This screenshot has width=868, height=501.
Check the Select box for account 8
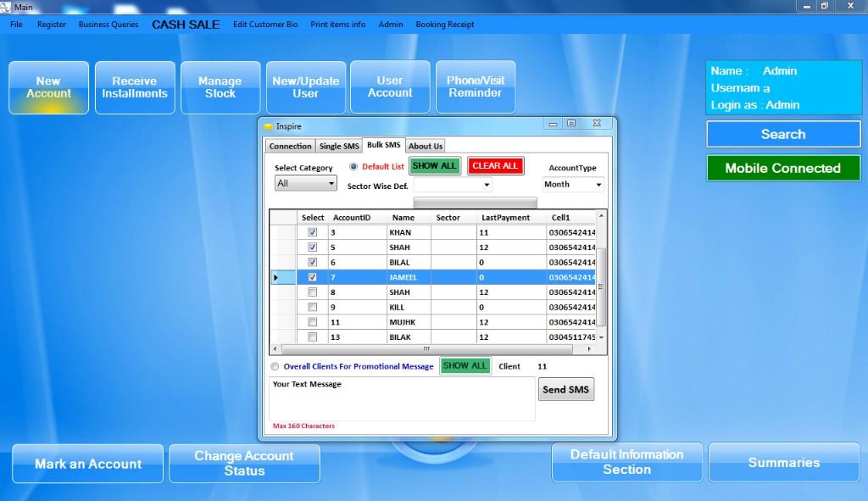312,292
